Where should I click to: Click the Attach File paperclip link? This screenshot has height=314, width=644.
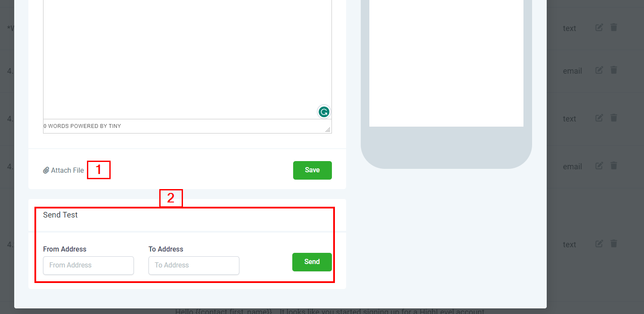point(63,170)
